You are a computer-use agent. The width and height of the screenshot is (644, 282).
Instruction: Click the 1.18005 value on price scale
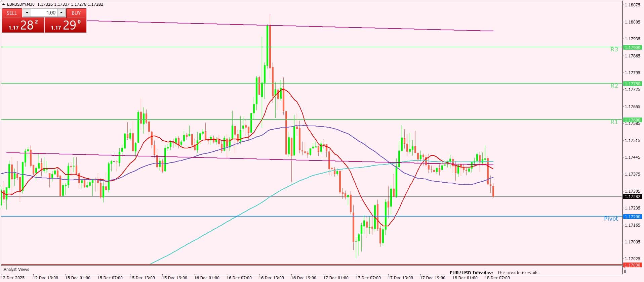(x=632, y=22)
